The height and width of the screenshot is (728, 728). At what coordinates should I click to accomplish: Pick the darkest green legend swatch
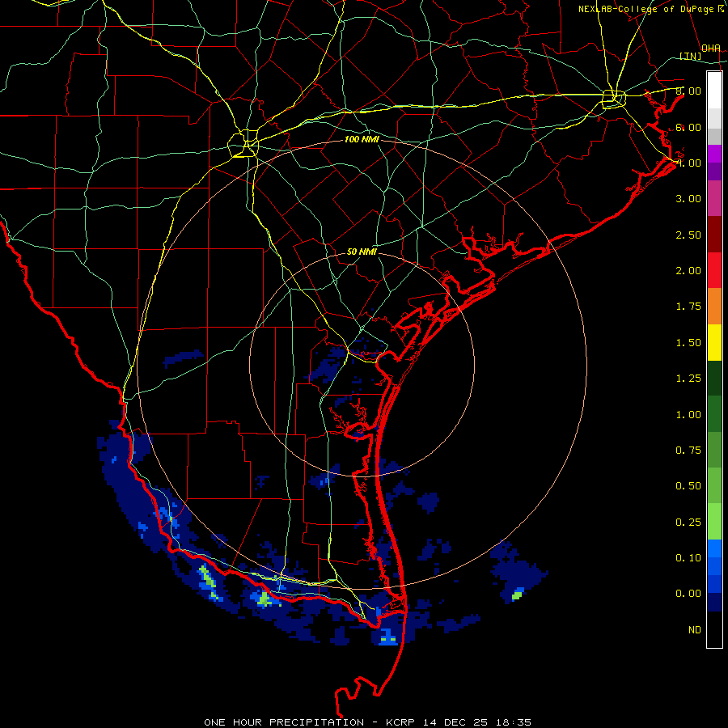pyautogui.click(x=714, y=379)
